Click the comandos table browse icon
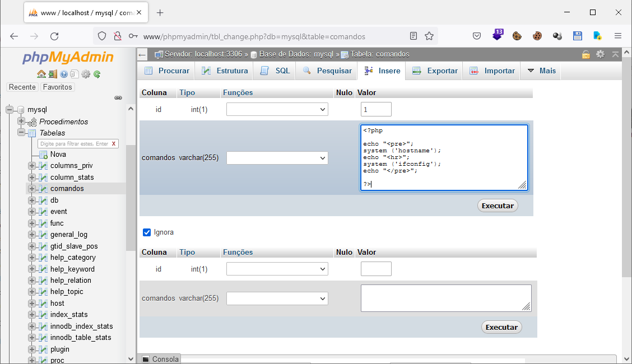Viewport: 632px width, 364px height. point(43,189)
